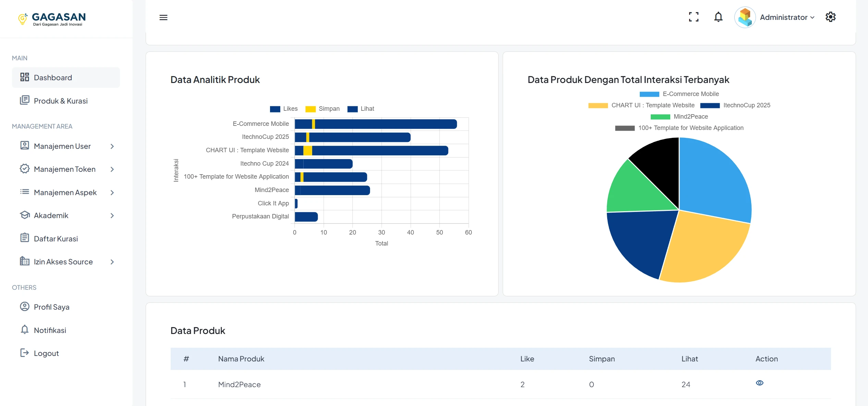This screenshot has height=406, width=868.
Task: Expand Izin Akses Source chevron
Action: point(112,262)
